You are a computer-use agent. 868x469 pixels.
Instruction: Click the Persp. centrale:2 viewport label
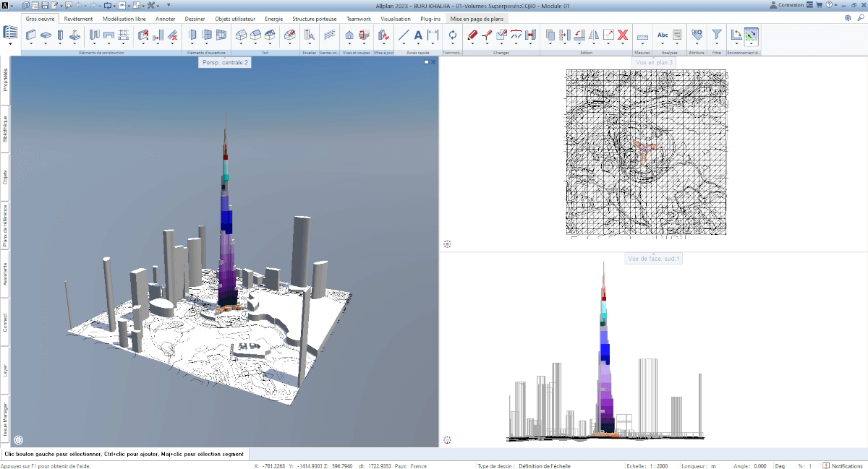tap(226, 63)
